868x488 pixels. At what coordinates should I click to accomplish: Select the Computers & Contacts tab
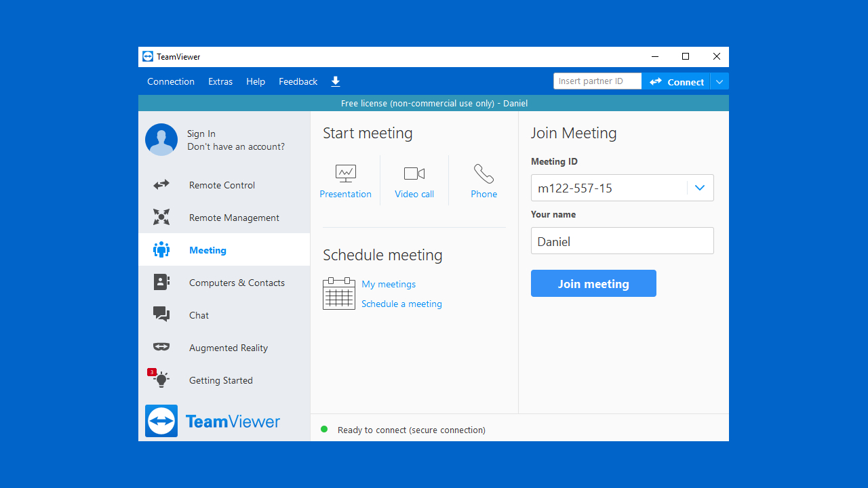point(224,283)
